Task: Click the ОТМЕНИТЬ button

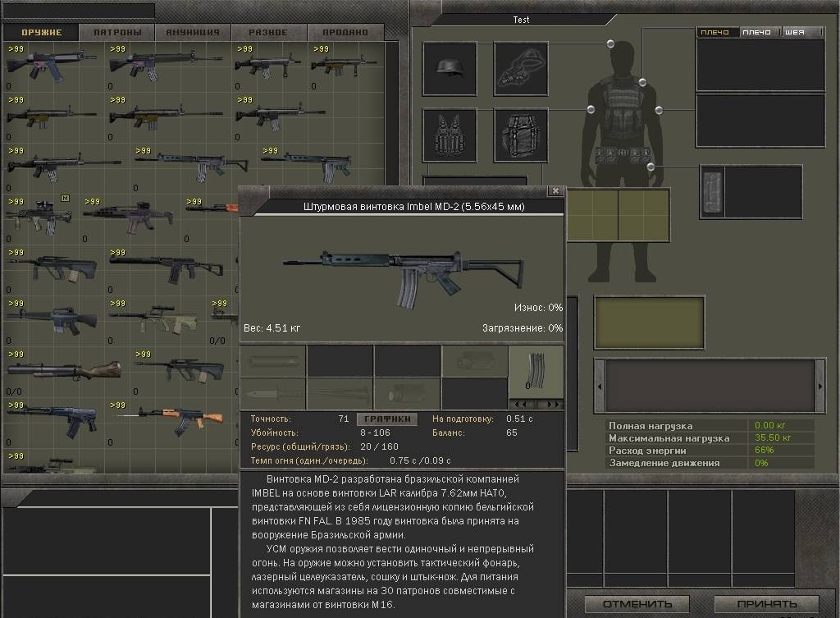Action: [x=637, y=604]
